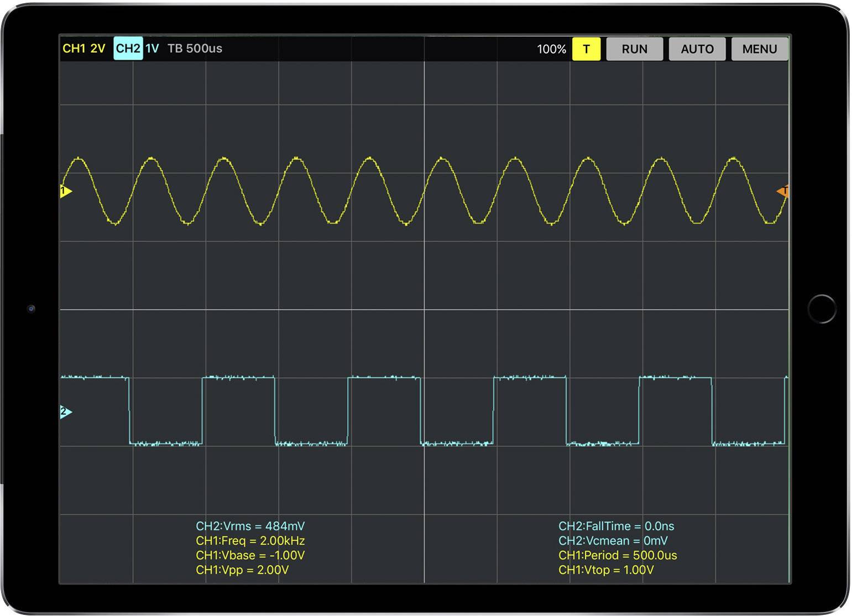The width and height of the screenshot is (852, 616).
Task: Tap the CH1:Freq measurement readout
Action: point(250,541)
